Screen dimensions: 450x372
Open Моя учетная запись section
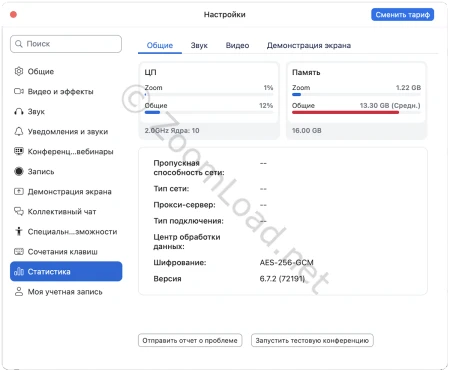pos(66,291)
